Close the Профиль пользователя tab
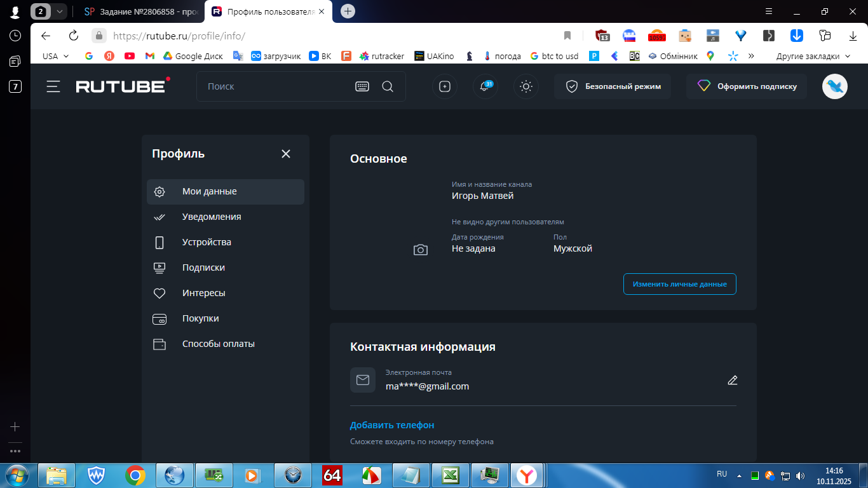 point(322,11)
